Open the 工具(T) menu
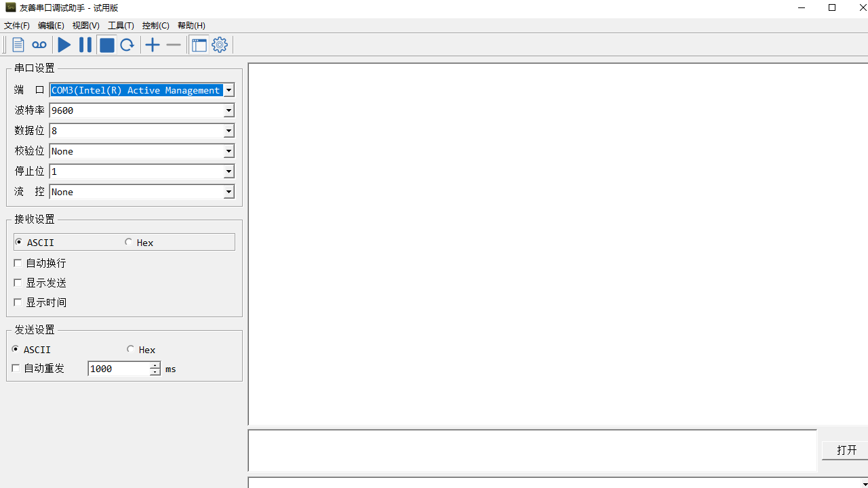868x488 pixels. (x=121, y=26)
